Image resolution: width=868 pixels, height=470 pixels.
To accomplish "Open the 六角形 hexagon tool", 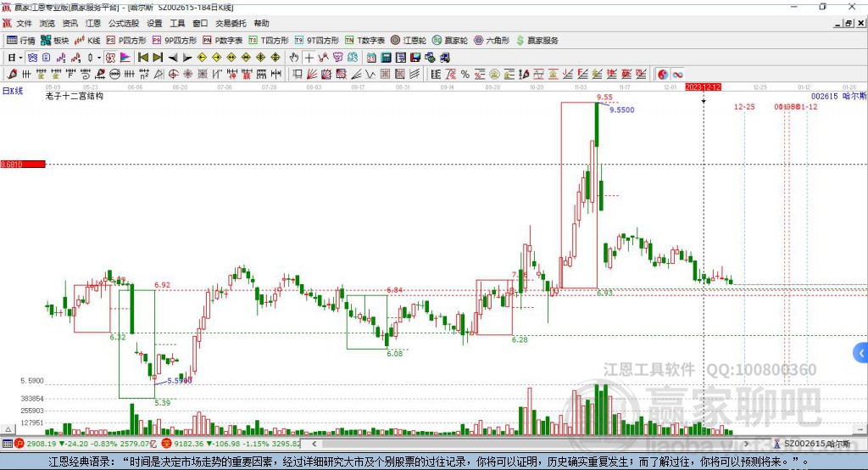I will (492, 41).
